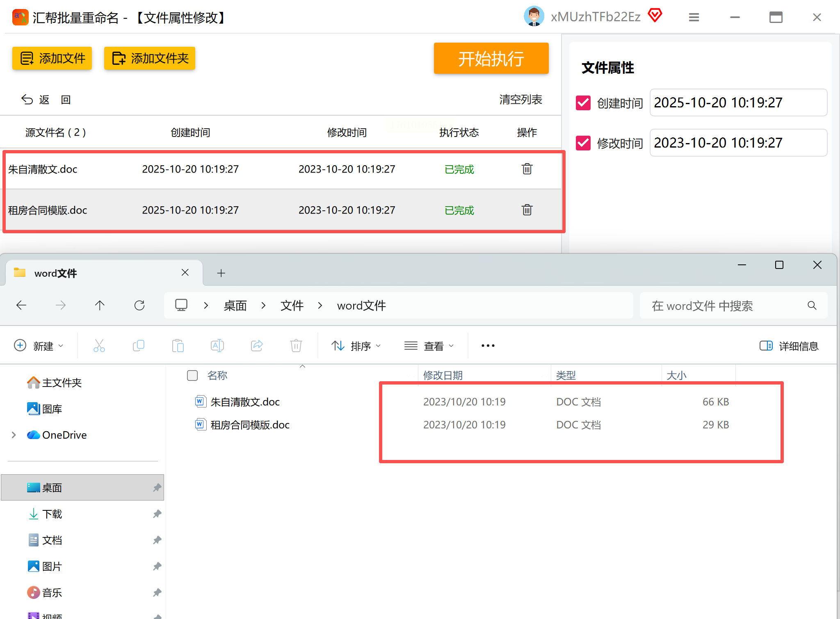
Task: Delete 朱自清散文.doc row with trash icon
Action: (527, 169)
